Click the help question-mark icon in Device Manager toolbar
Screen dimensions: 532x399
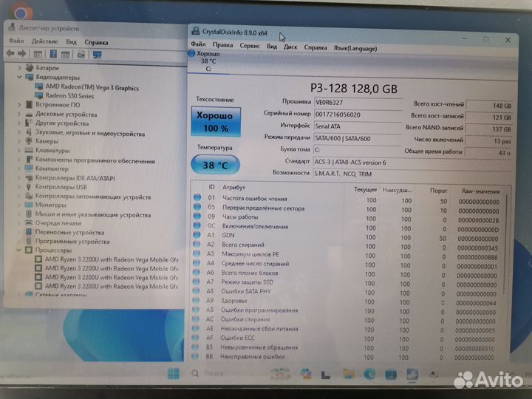coord(53,54)
